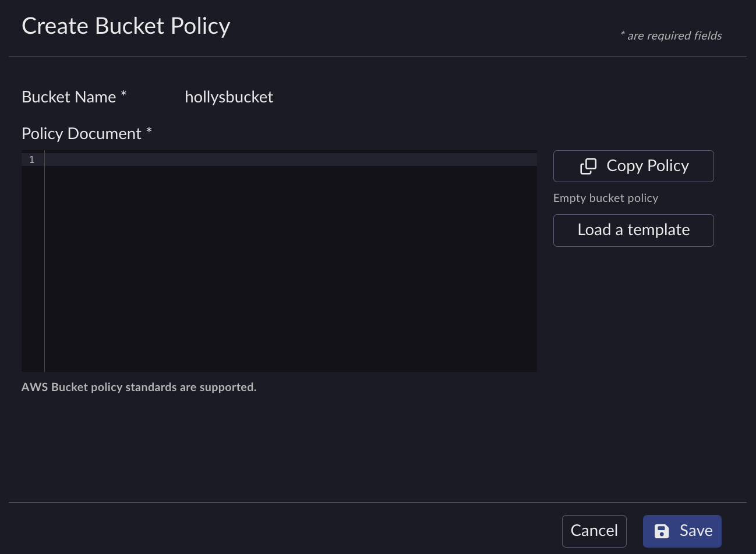
Task: Click 'AWS Bucket policy standards are supported.' note
Action: pyautogui.click(x=139, y=388)
